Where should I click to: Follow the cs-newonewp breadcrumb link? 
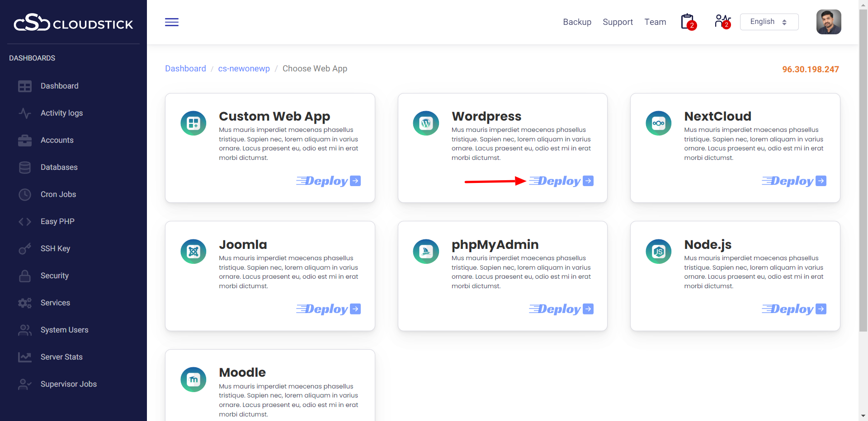click(x=244, y=69)
